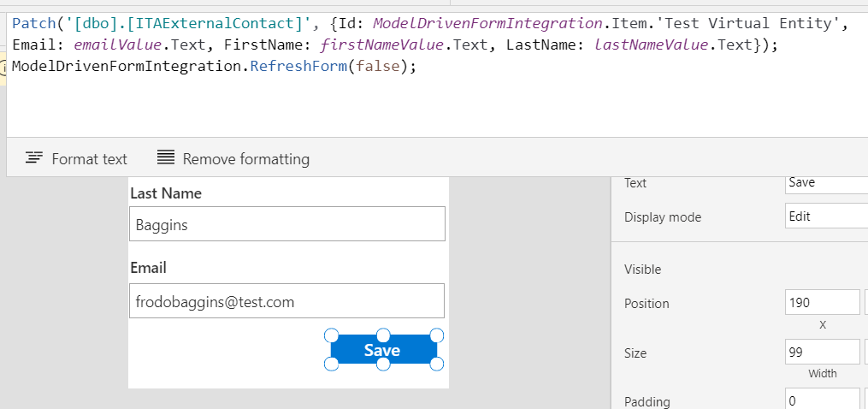Click the Position X field showing 190

823,303
